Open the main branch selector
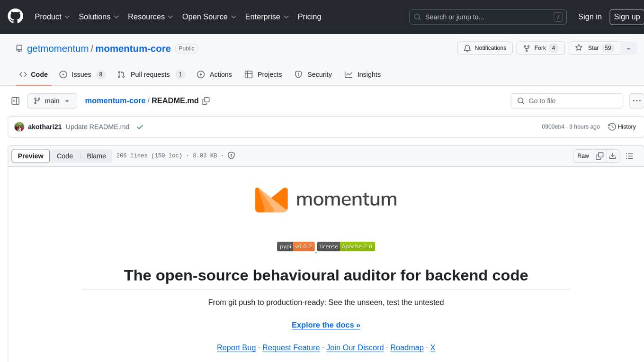This screenshot has width=644, height=362. click(x=52, y=101)
